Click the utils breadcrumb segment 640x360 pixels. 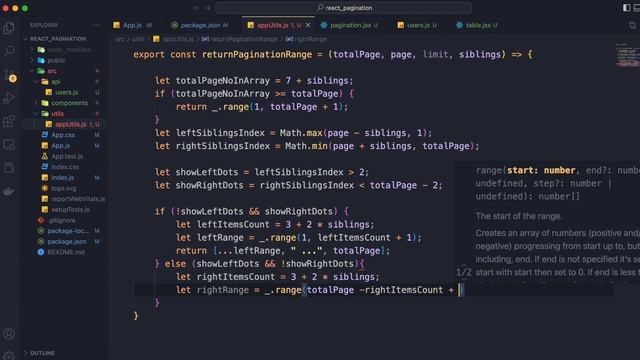click(x=138, y=39)
